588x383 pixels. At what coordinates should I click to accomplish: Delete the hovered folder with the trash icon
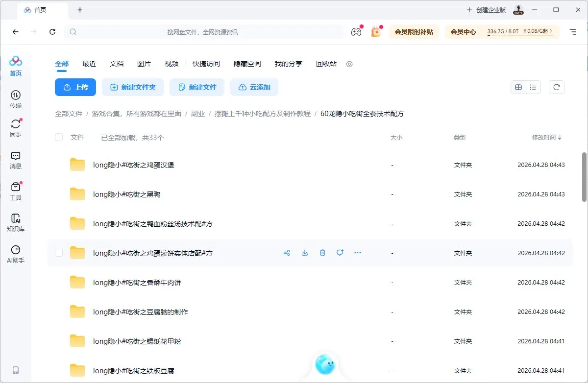pyautogui.click(x=322, y=253)
